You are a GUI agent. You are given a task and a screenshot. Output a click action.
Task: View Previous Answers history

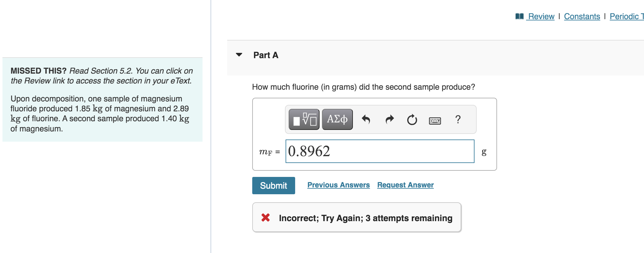[x=338, y=185]
